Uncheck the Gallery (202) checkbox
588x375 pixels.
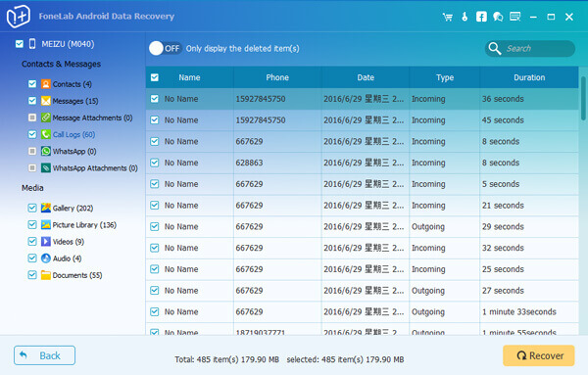[x=32, y=208]
